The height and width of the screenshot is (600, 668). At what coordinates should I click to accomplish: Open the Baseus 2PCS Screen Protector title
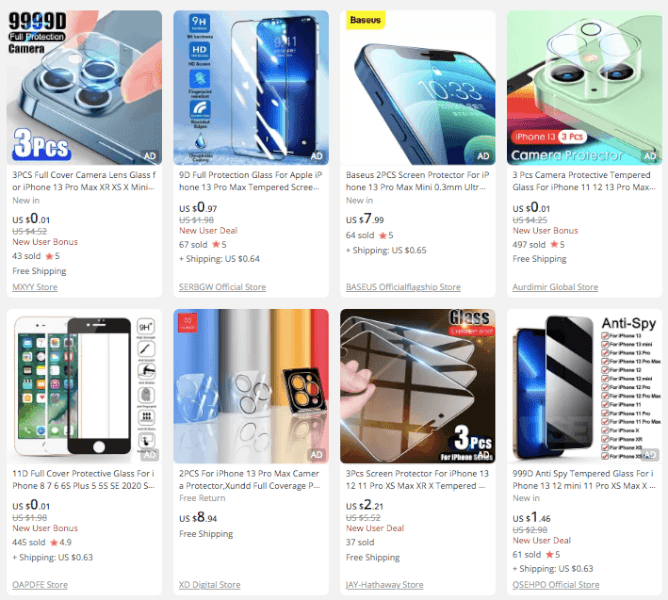click(418, 181)
